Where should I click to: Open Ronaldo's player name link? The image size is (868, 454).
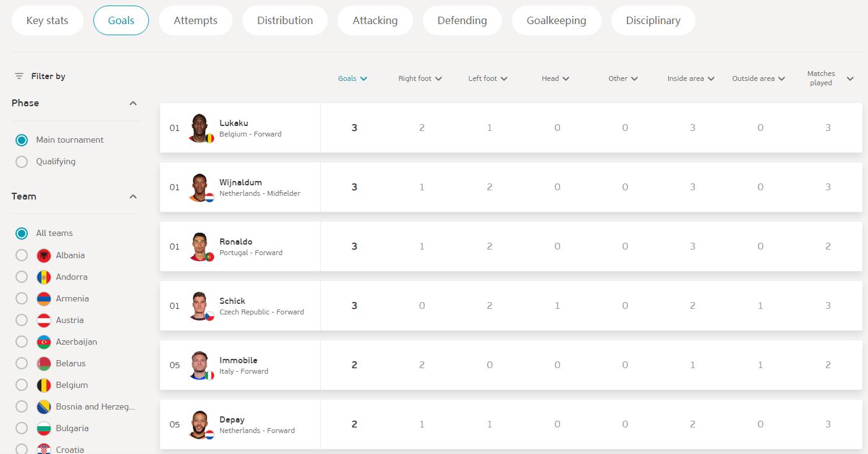point(236,242)
